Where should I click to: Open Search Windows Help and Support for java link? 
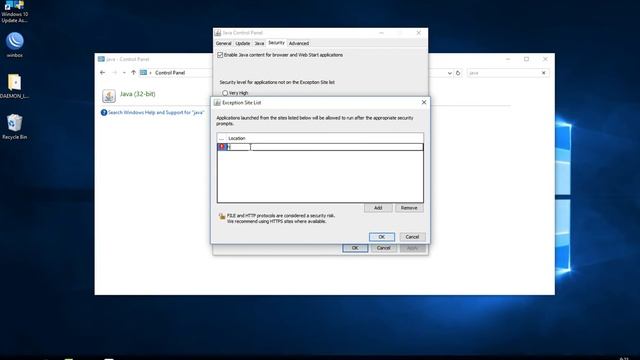pyautogui.click(x=156, y=113)
